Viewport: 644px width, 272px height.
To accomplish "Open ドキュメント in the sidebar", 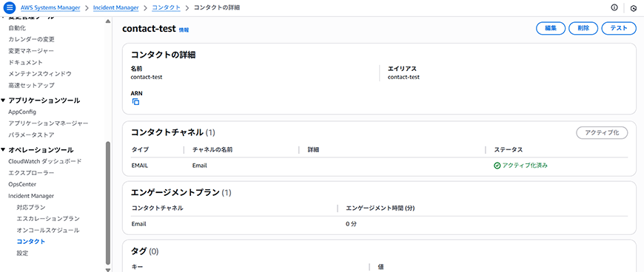I will pyautogui.click(x=25, y=62).
